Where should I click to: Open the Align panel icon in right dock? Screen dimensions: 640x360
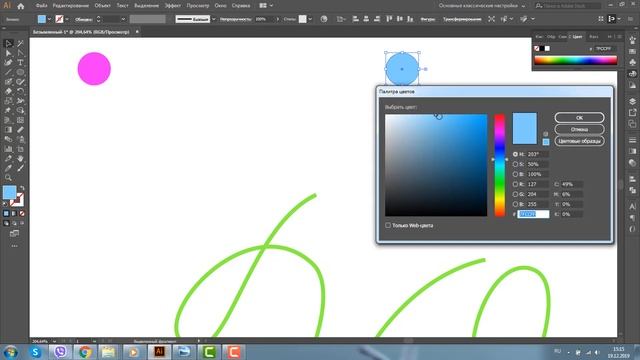point(632,179)
